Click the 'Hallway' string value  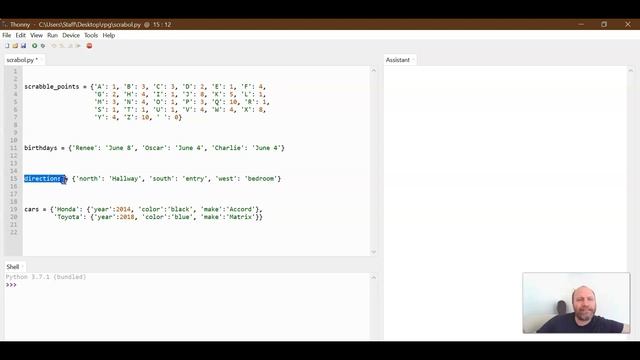tap(124, 179)
